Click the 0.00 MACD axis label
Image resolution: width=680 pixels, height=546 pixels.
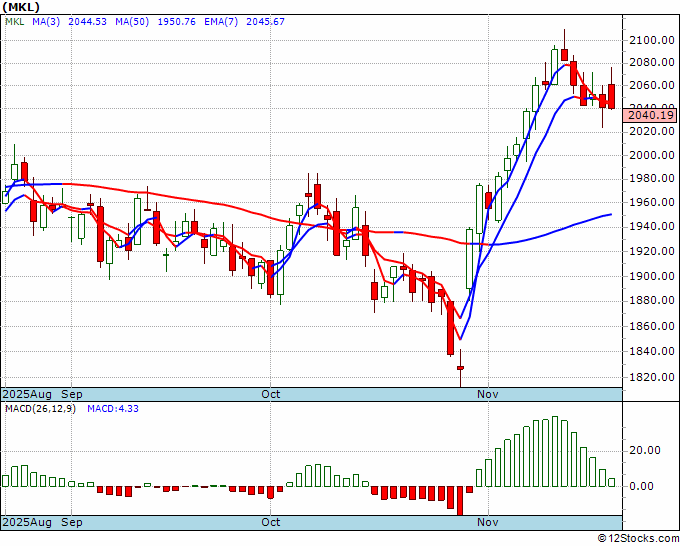[641, 486]
